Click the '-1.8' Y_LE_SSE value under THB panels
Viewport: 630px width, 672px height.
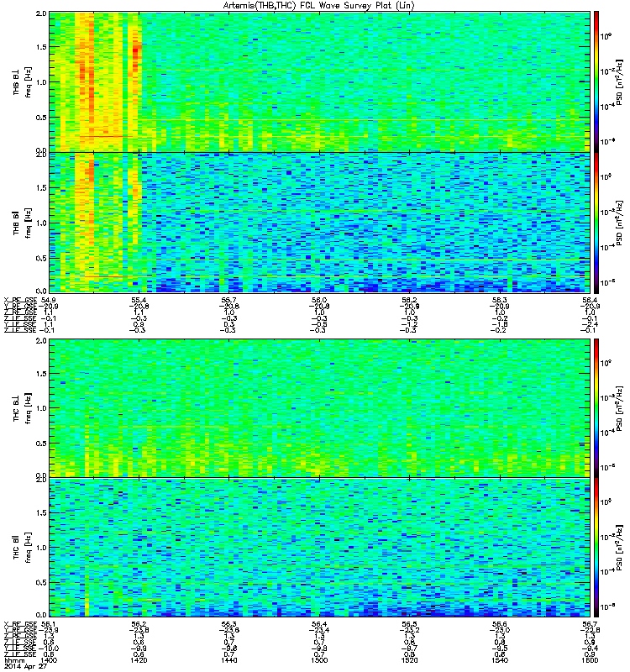(500, 324)
